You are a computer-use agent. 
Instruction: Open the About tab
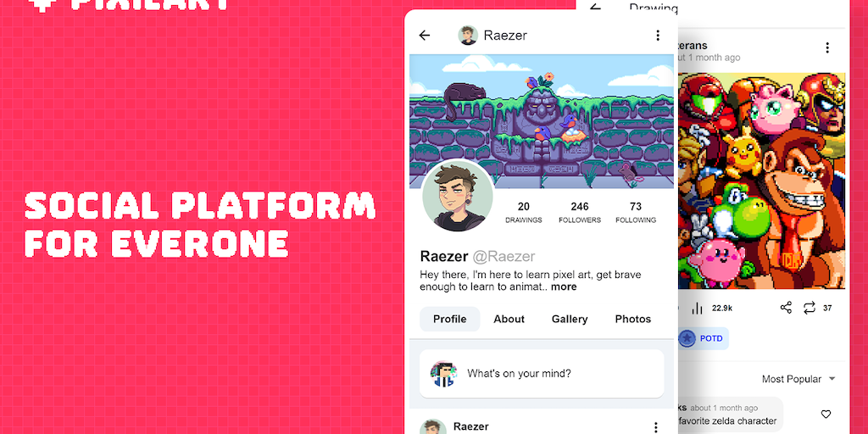click(509, 319)
